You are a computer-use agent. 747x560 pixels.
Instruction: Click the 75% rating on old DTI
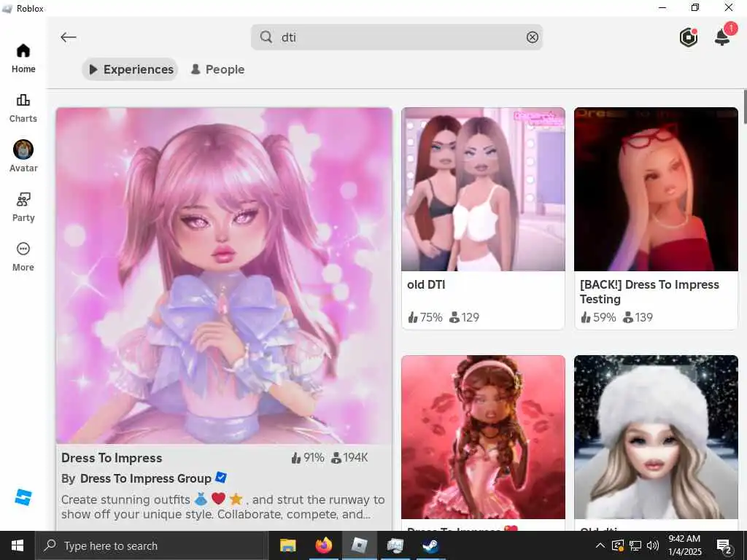click(x=425, y=317)
